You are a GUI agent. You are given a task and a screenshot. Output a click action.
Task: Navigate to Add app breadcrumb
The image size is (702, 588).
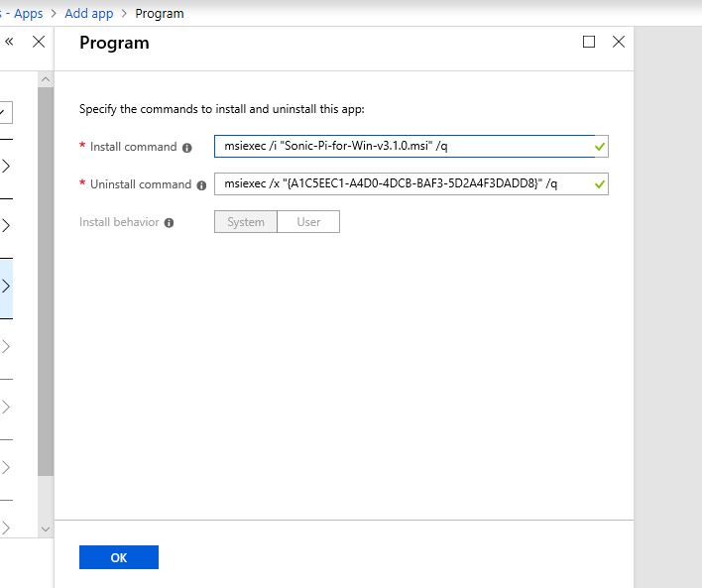tap(88, 14)
